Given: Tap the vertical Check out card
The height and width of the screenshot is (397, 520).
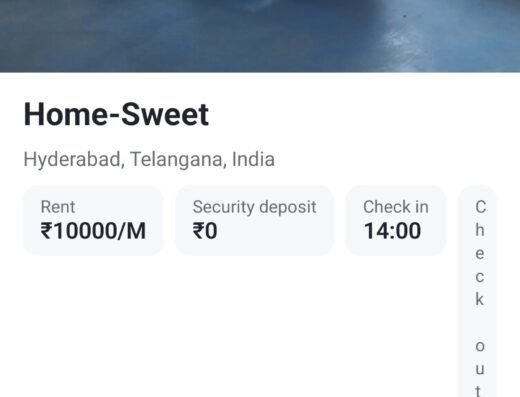Looking at the screenshot, I should click(x=478, y=291).
